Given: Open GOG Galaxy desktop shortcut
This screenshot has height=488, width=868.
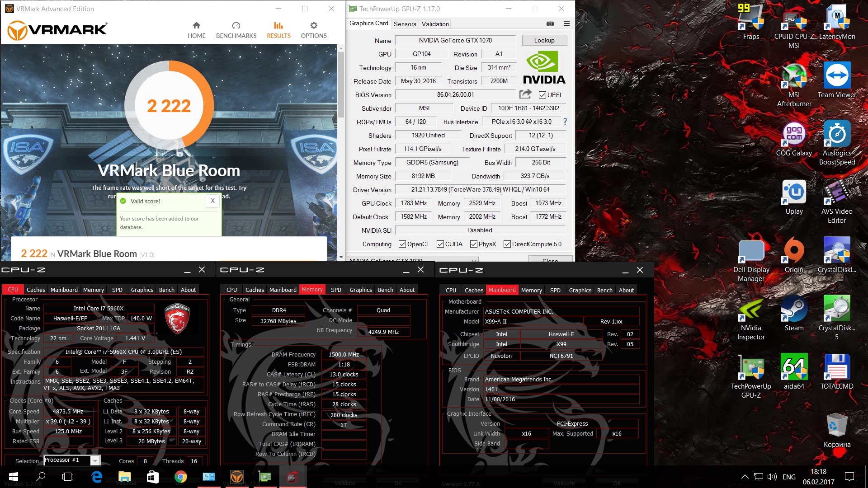Looking at the screenshot, I should (794, 139).
